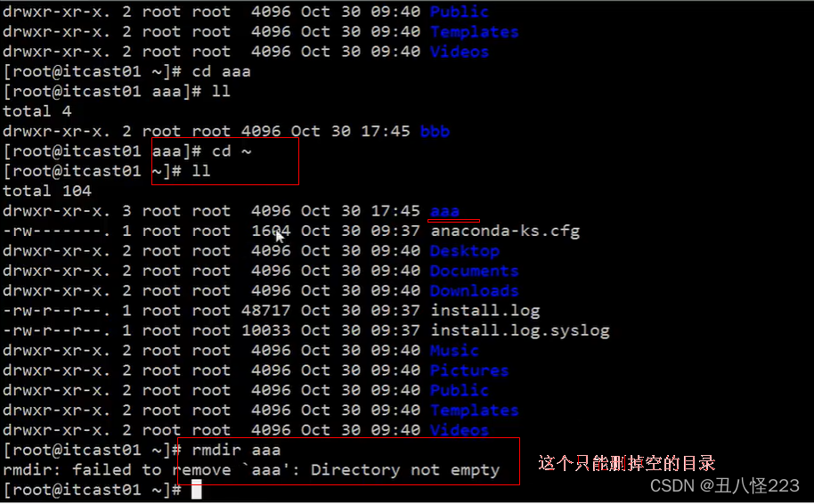Click the 'rmdir aaa' command text
This screenshot has height=504, width=814.
point(236,450)
